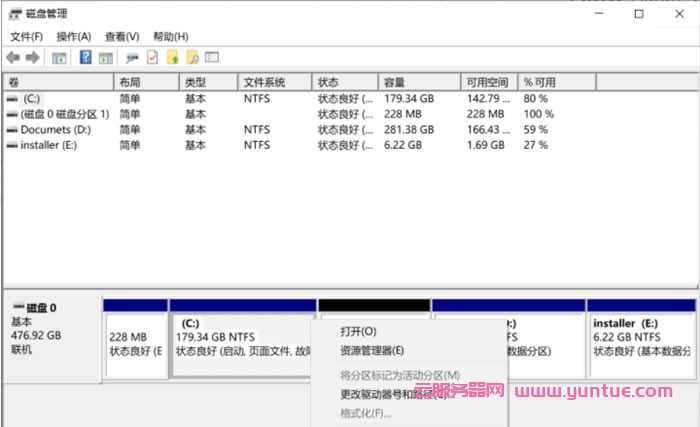Open the 操作(A) menu

click(73, 36)
